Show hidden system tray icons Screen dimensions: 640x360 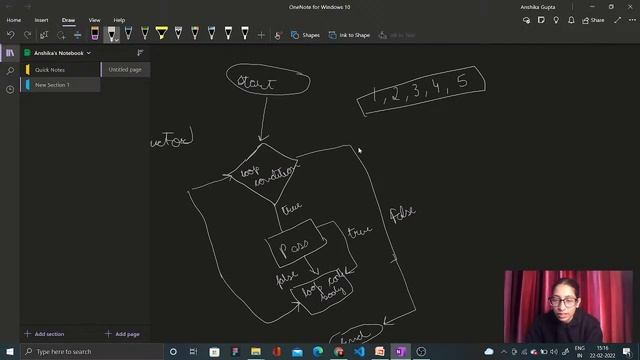coord(504,352)
